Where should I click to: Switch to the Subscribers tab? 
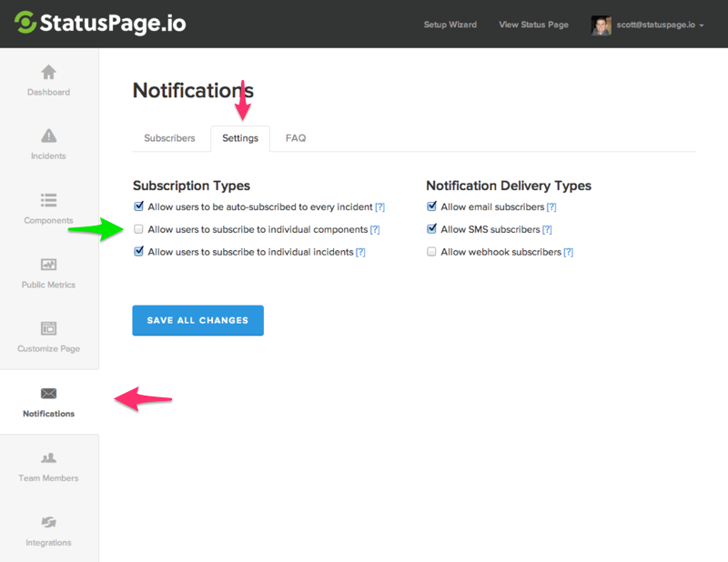pyautogui.click(x=169, y=138)
